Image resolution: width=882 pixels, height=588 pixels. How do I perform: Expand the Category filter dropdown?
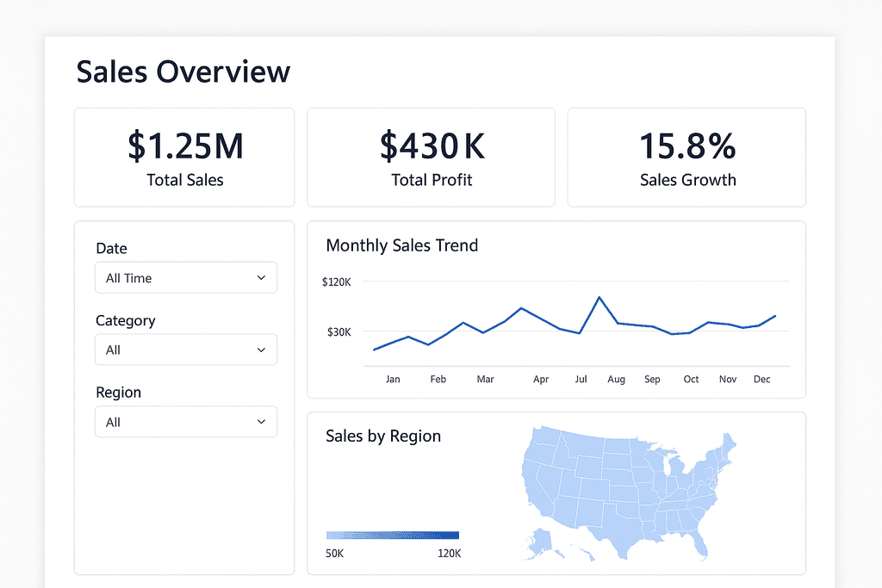pyautogui.click(x=186, y=350)
